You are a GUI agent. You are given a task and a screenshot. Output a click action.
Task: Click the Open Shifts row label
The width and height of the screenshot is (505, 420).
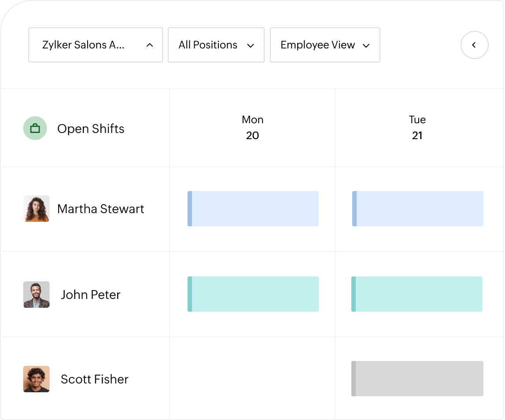click(x=91, y=129)
